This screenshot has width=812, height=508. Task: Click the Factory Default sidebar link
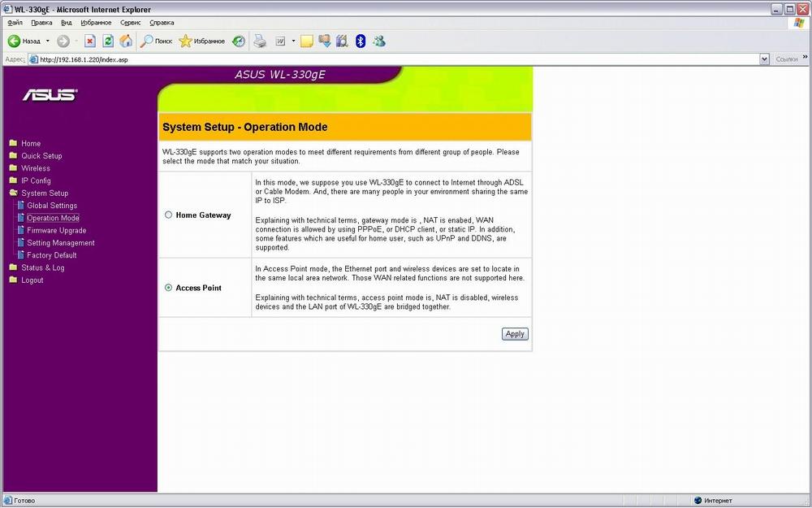coord(51,255)
